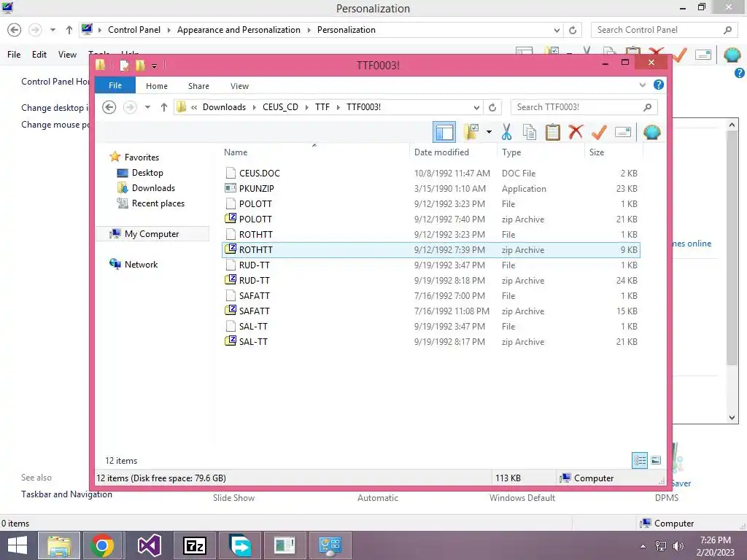The width and height of the screenshot is (747, 560).
Task: Open recent locations dropdown in TTF0003! window
Action: [147, 107]
